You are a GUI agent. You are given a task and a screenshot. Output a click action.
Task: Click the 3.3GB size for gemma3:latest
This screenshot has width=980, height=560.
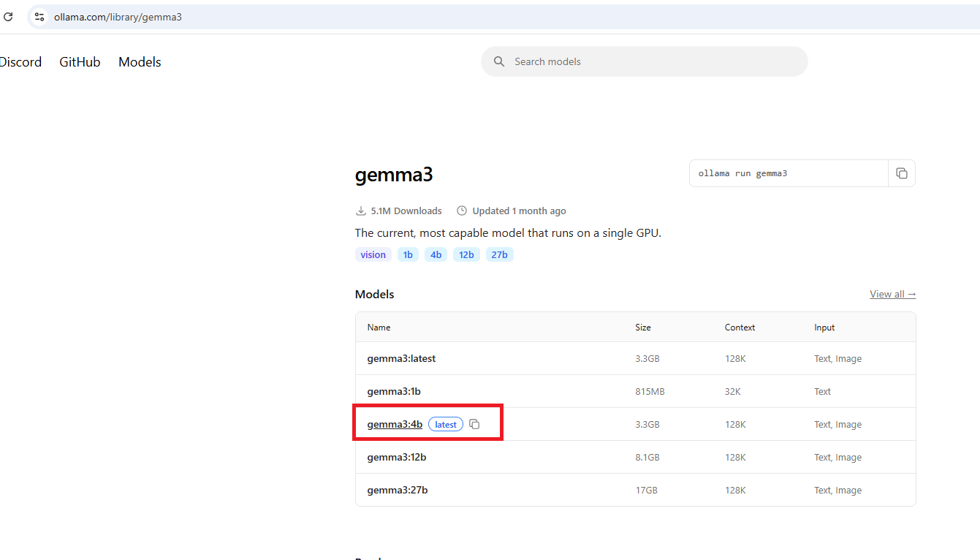[x=647, y=359]
